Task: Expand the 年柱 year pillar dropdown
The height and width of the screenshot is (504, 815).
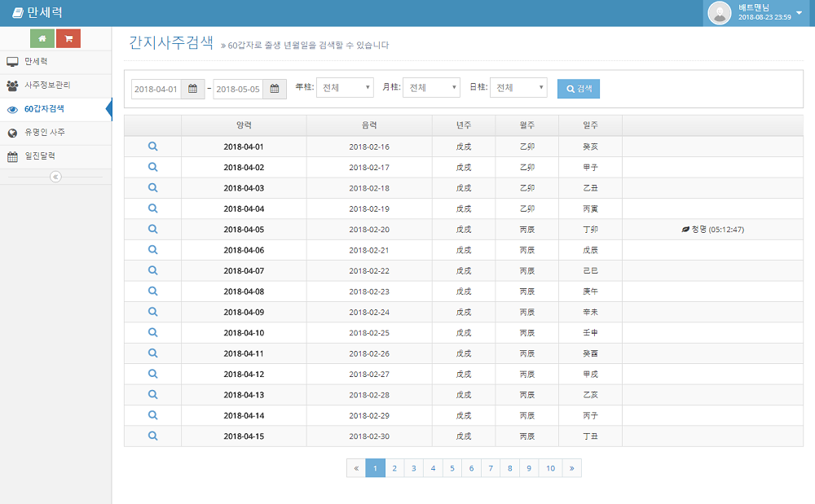Action: pyautogui.click(x=345, y=88)
